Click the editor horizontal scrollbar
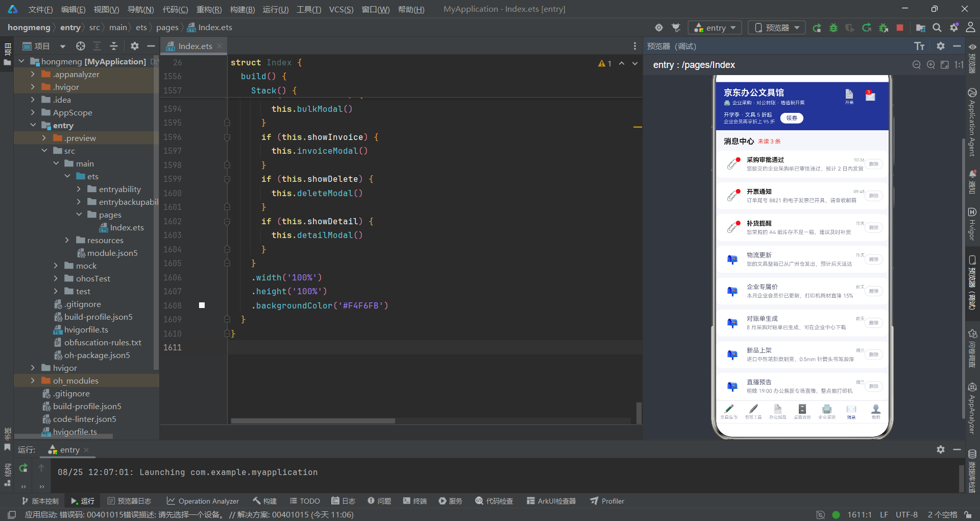This screenshot has height=521, width=980. click(x=313, y=421)
